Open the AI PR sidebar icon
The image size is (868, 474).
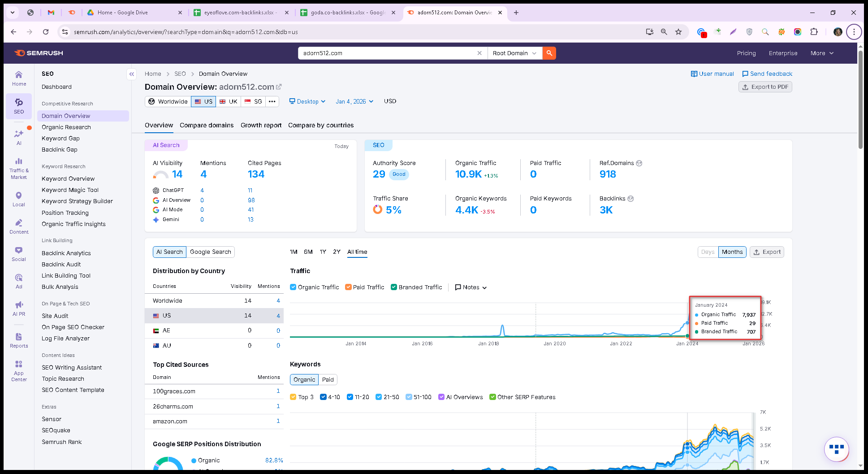pos(19,308)
